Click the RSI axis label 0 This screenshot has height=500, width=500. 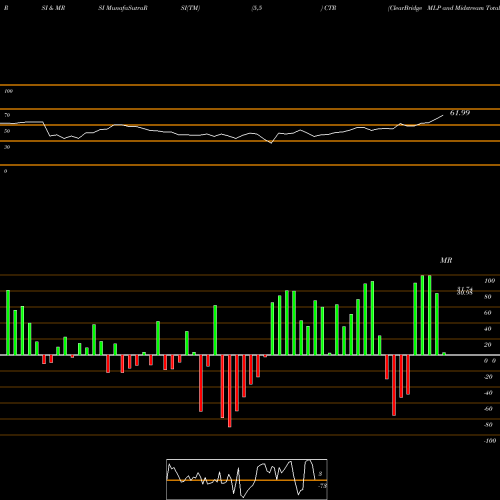tap(5, 171)
